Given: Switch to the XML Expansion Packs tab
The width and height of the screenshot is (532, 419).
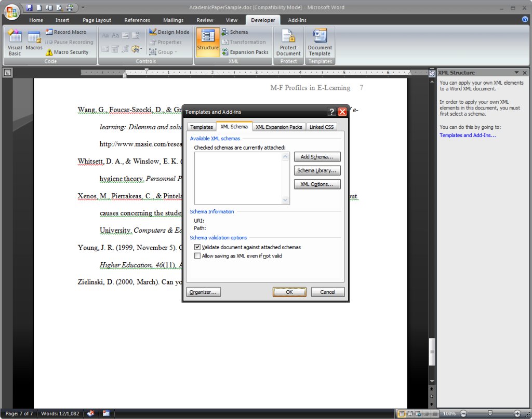Looking at the screenshot, I should (278, 127).
